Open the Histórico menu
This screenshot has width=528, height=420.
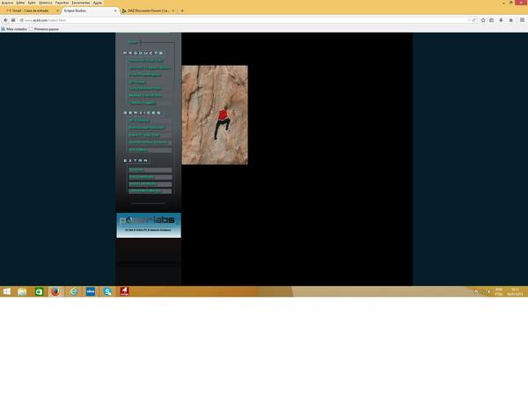tap(46, 3)
